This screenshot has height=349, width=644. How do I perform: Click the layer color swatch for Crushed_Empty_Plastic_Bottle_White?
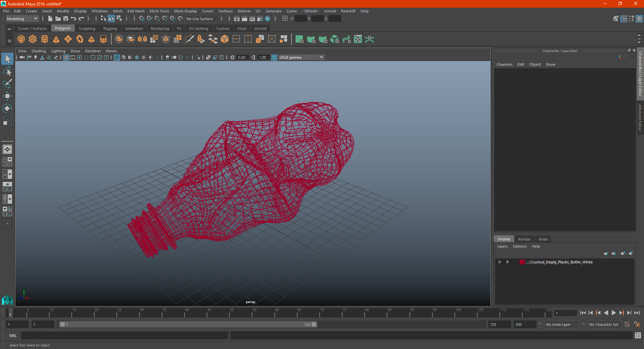[x=522, y=262]
